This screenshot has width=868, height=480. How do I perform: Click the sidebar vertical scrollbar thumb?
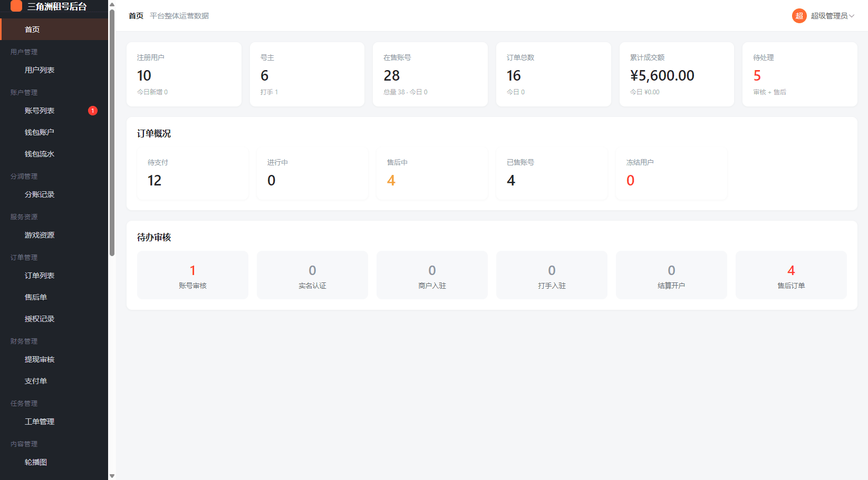pyautogui.click(x=112, y=133)
